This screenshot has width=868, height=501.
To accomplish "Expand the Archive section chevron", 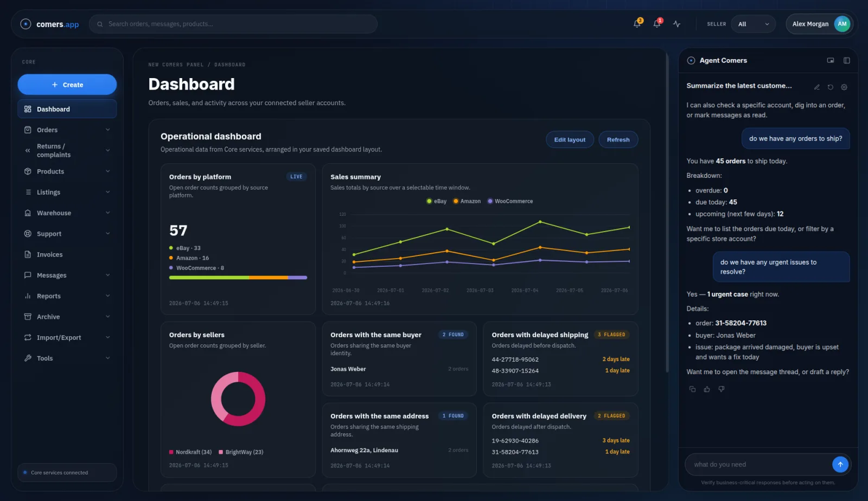I will pyautogui.click(x=107, y=317).
